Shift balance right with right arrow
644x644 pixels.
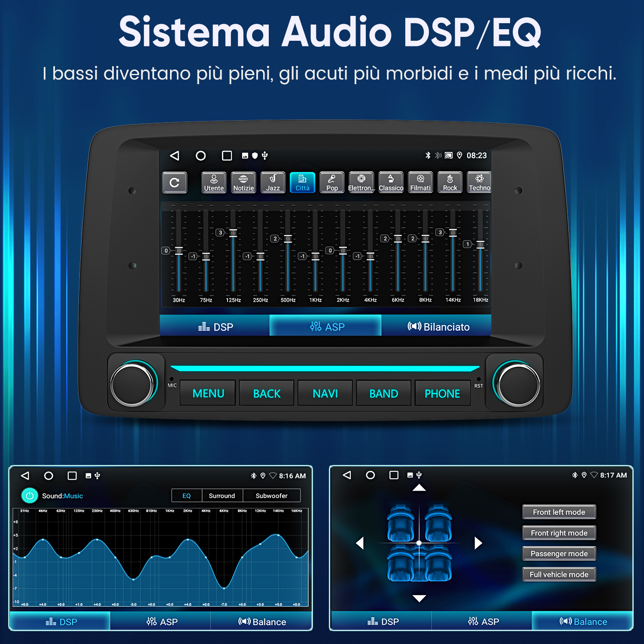point(478,543)
